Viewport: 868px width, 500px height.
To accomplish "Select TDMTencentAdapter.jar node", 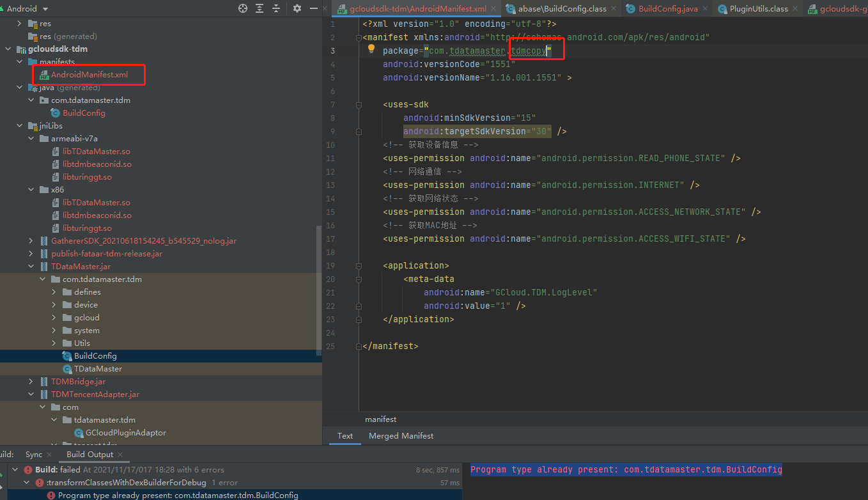I will pos(95,395).
